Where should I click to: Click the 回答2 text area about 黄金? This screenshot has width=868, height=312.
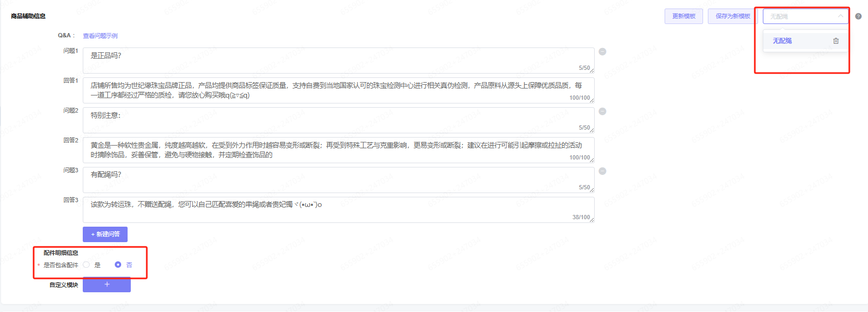click(x=338, y=150)
